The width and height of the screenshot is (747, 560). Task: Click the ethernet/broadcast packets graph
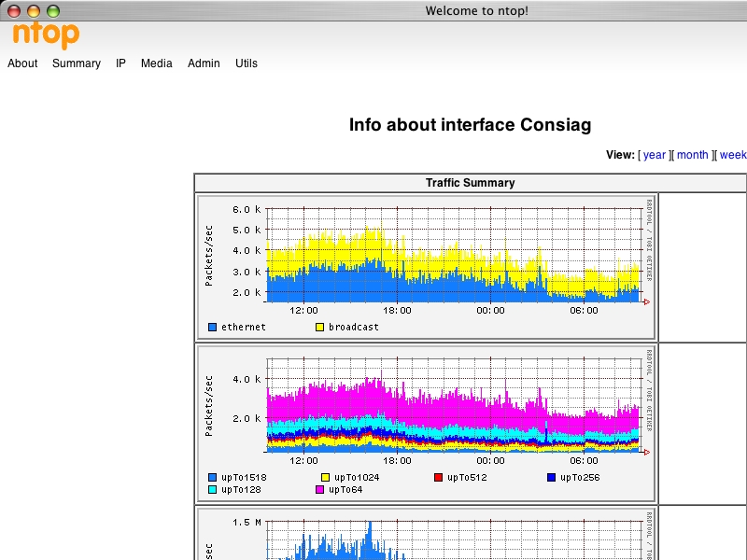427,268
